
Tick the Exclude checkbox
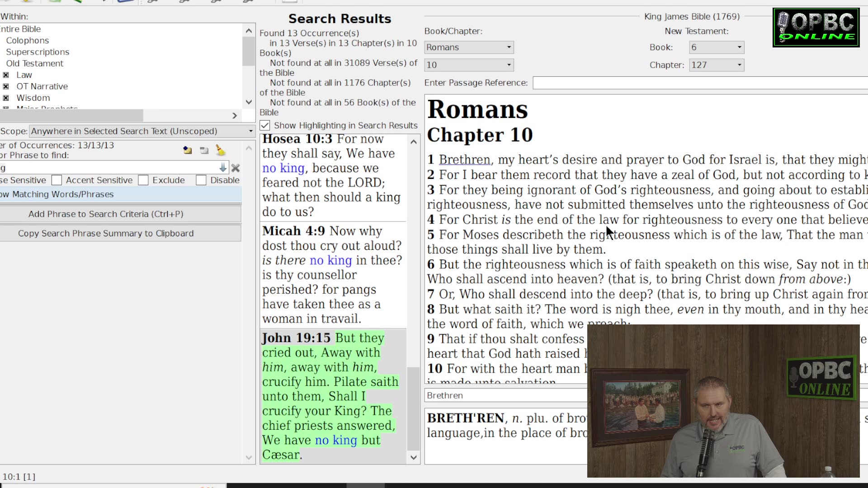point(143,180)
